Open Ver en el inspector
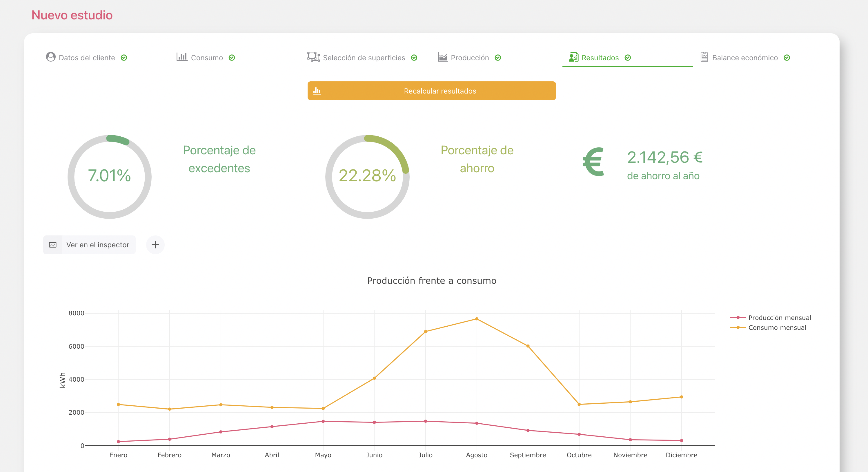 point(98,245)
